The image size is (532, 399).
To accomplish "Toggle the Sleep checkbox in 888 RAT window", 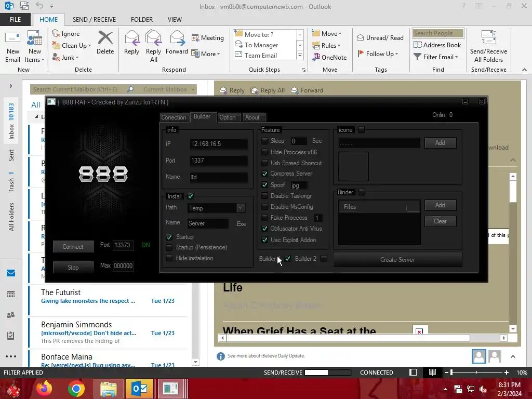I will click(264, 140).
